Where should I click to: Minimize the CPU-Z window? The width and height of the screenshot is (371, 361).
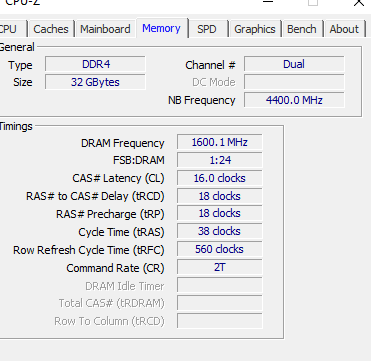(268, 3)
